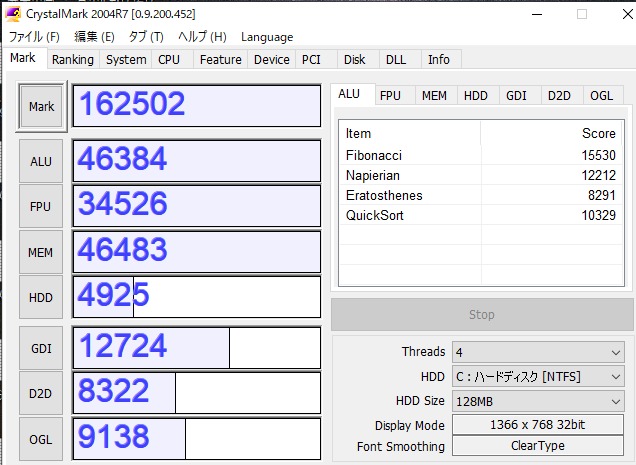Click the HDD score 4925 bar
Screen dimensions: 636x465
click(197, 297)
